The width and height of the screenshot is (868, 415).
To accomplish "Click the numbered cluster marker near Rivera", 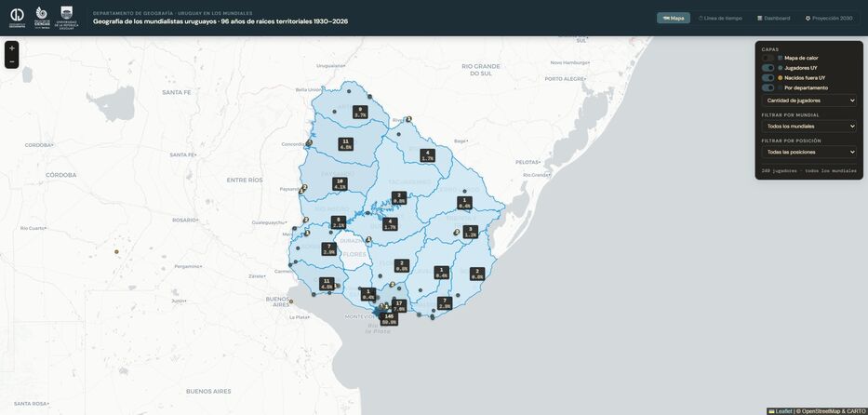I will click(408, 119).
